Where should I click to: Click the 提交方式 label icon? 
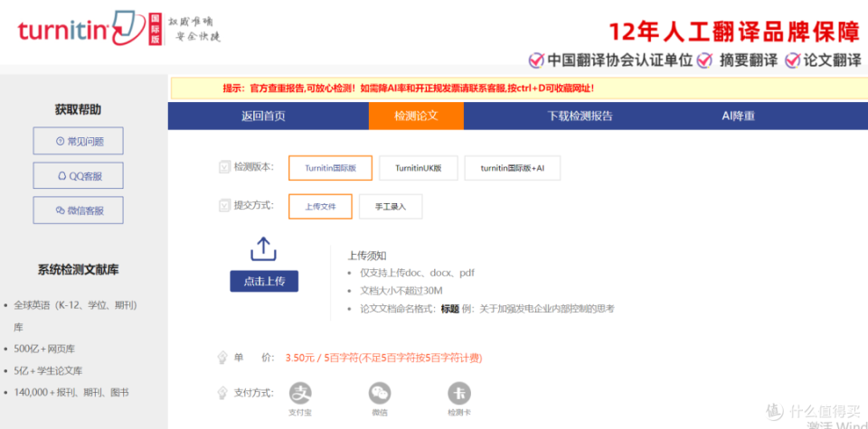224,206
